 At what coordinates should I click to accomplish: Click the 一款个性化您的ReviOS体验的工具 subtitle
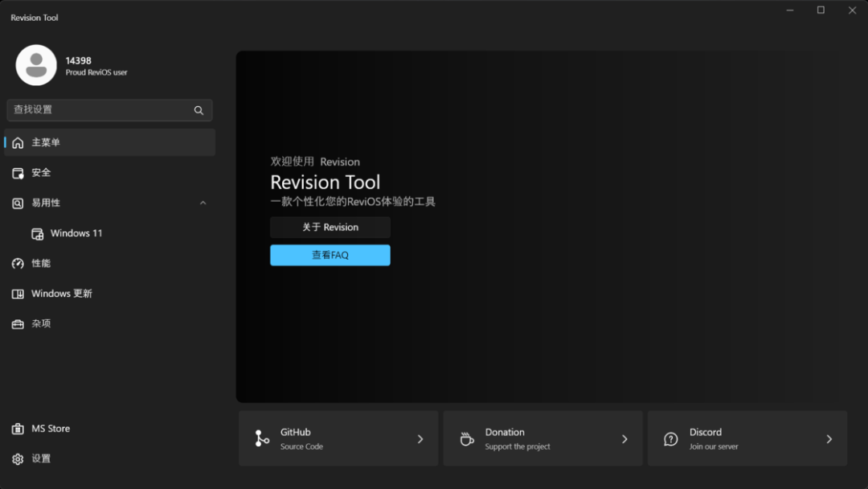coord(353,202)
